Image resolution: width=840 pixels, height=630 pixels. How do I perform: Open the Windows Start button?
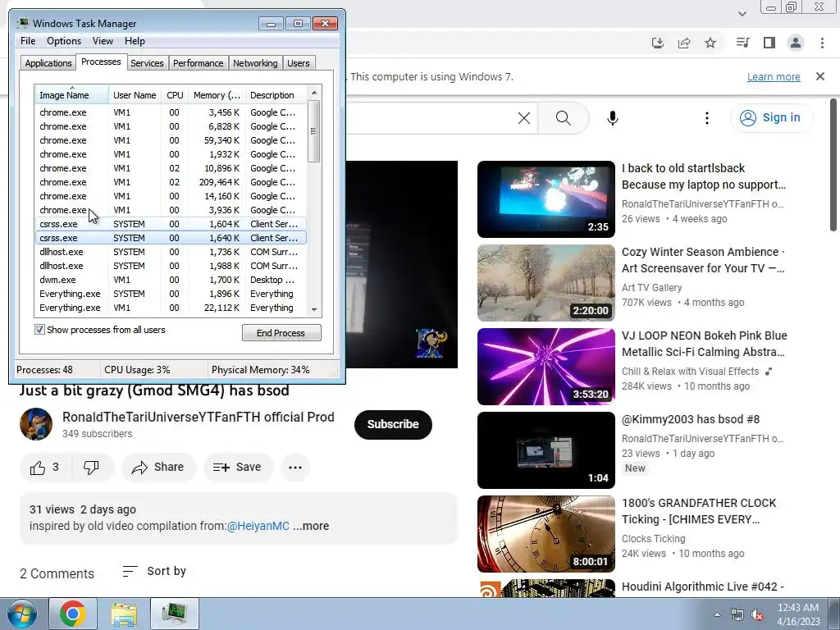(21, 614)
